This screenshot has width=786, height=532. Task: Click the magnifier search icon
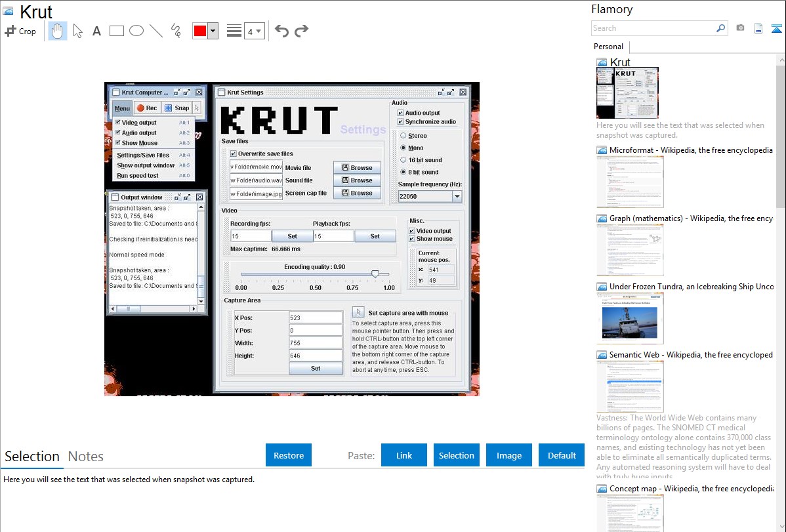[x=720, y=28]
